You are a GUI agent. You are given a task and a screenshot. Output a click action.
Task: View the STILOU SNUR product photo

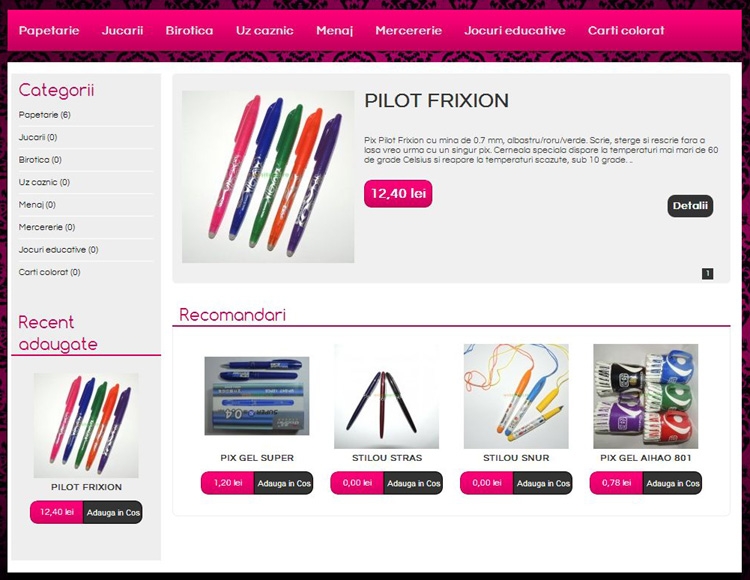coord(516,396)
